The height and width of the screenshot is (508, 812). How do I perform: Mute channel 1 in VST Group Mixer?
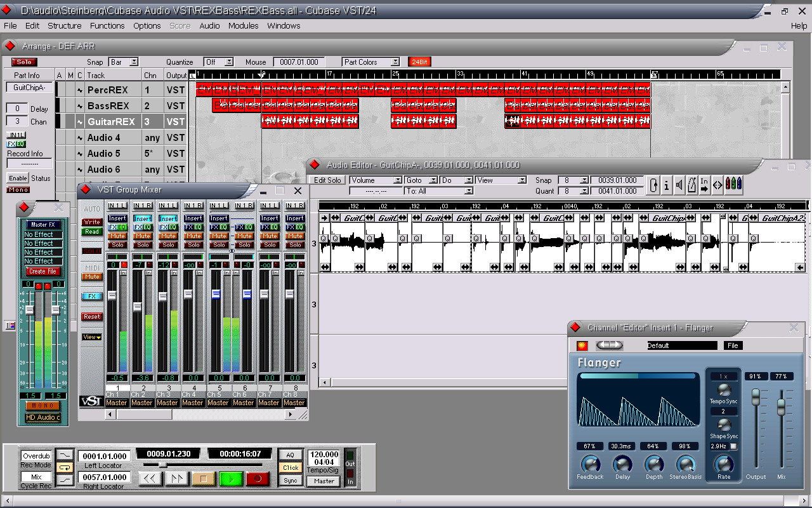[x=117, y=236]
